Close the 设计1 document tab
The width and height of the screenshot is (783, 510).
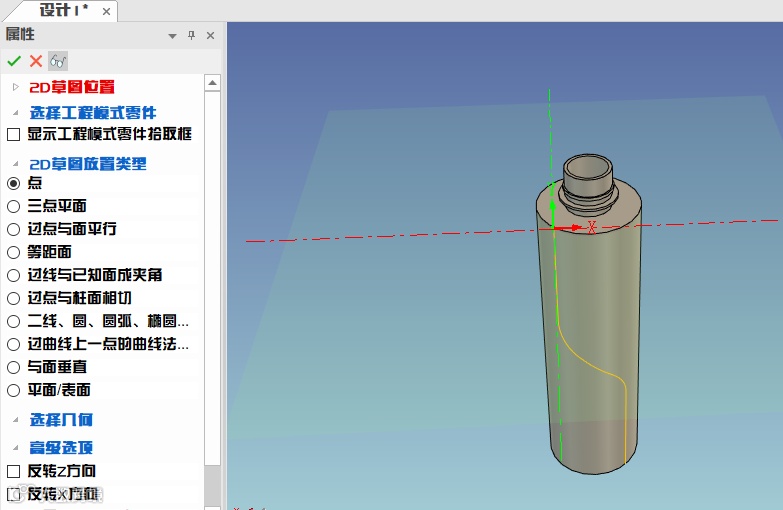click(x=106, y=11)
